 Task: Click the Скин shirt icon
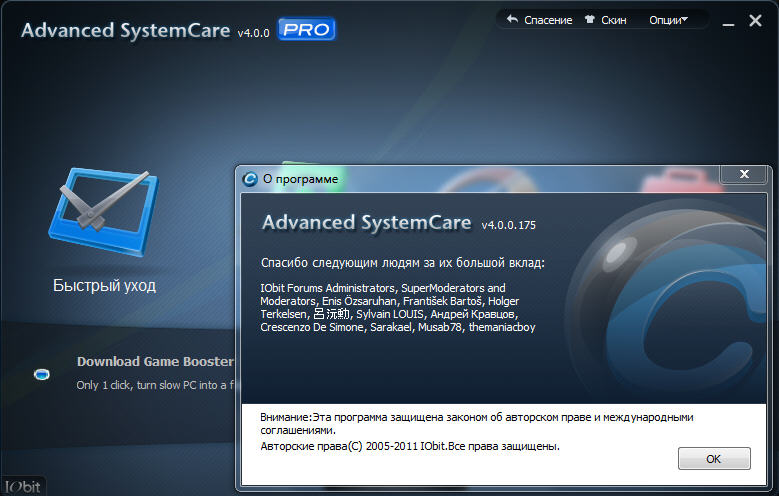[589, 19]
